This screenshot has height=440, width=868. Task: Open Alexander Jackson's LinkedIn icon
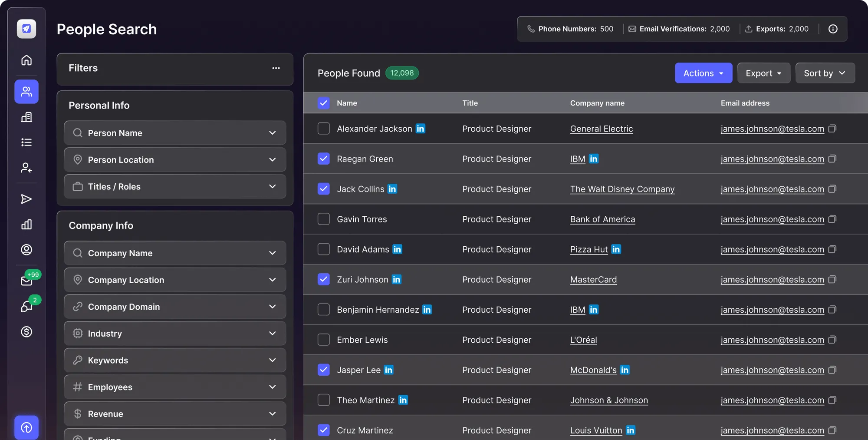click(421, 129)
